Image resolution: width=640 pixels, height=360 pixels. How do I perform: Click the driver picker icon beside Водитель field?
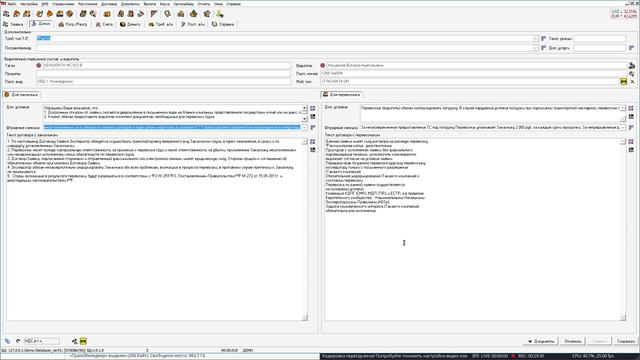(632, 65)
